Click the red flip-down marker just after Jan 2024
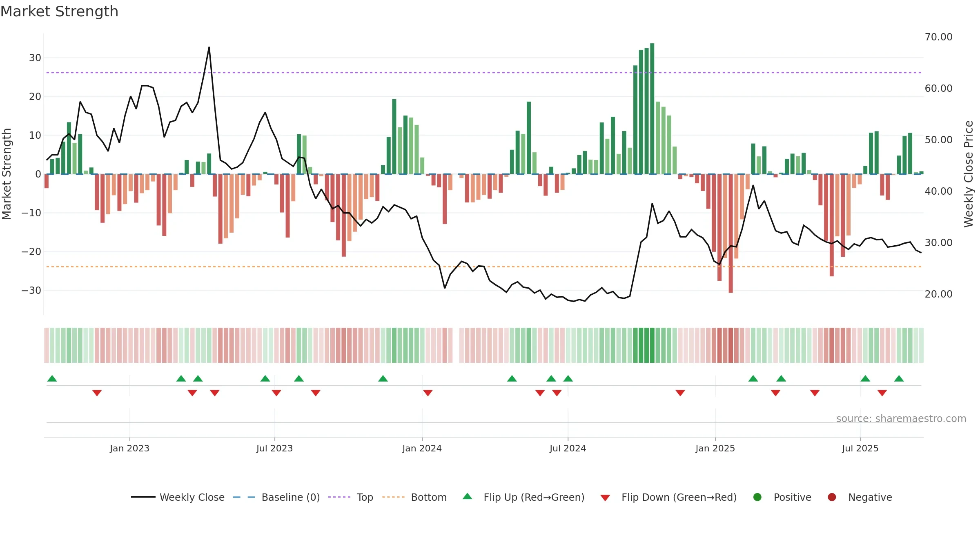Viewport: 980px width, 551px height. point(428,393)
